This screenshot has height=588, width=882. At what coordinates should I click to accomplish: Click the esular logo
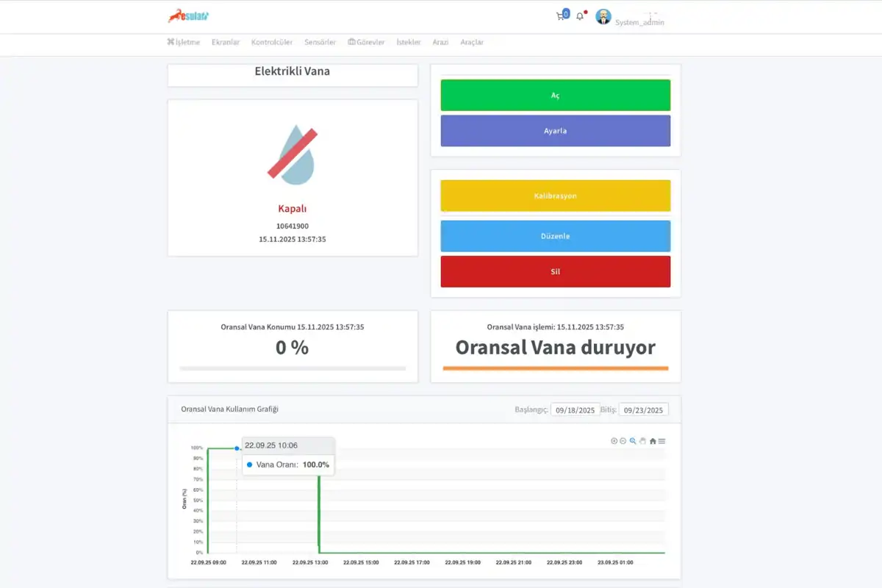pyautogui.click(x=188, y=16)
